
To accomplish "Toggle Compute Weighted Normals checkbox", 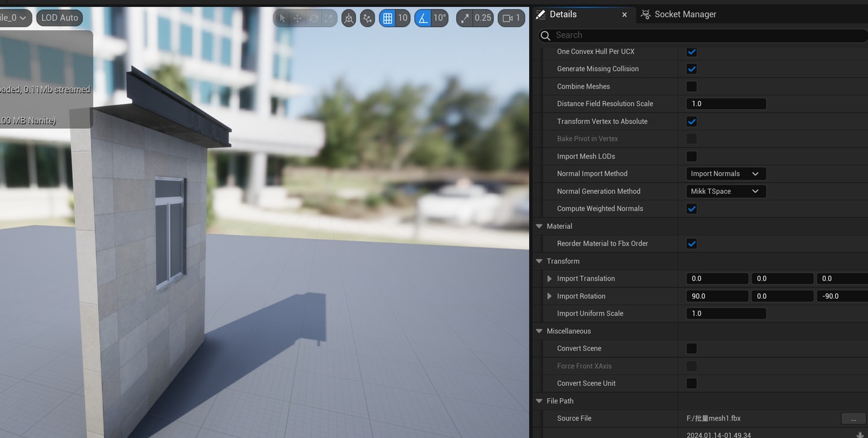I will point(691,208).
